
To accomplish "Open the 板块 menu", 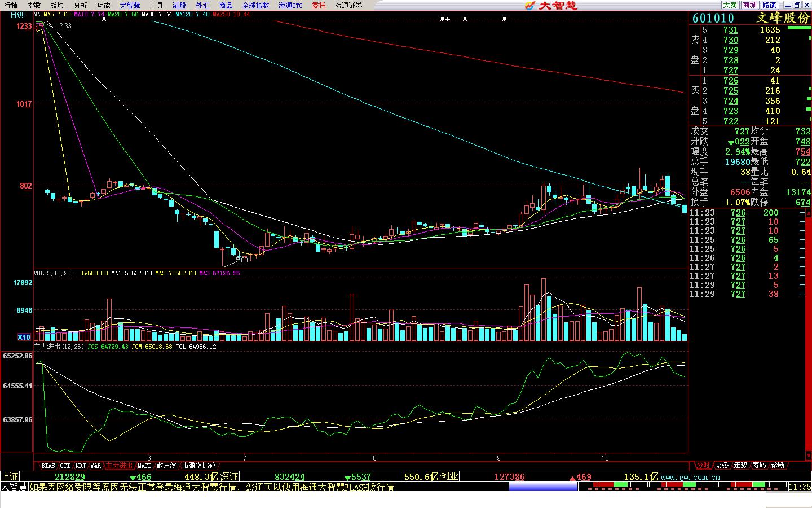I will coord(57,5).
